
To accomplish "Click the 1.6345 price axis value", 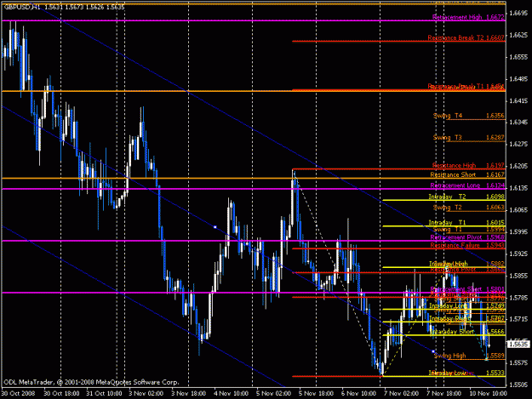I will [518, 122].
